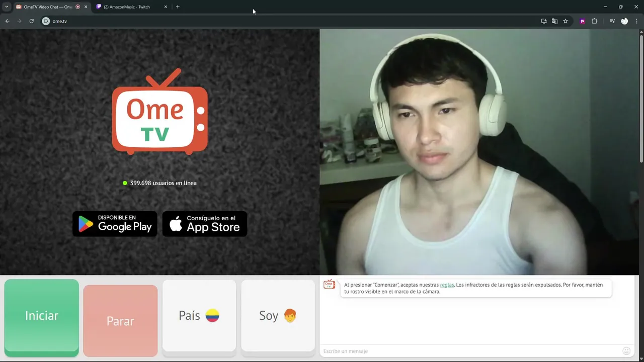Open the emoji picker smiley icon

[x=626, y=351]
